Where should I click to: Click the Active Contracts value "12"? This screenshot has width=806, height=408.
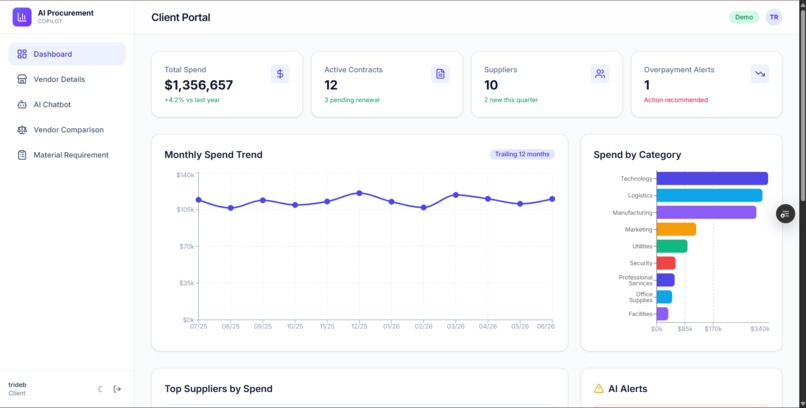pyautogui.click(x=331, y=85)
